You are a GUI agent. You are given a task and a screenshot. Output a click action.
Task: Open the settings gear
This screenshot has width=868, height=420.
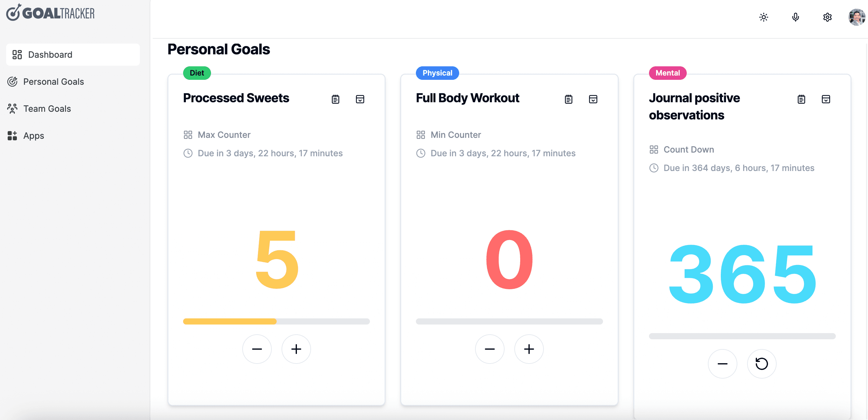pyautogui.click(x=827, y=17)
